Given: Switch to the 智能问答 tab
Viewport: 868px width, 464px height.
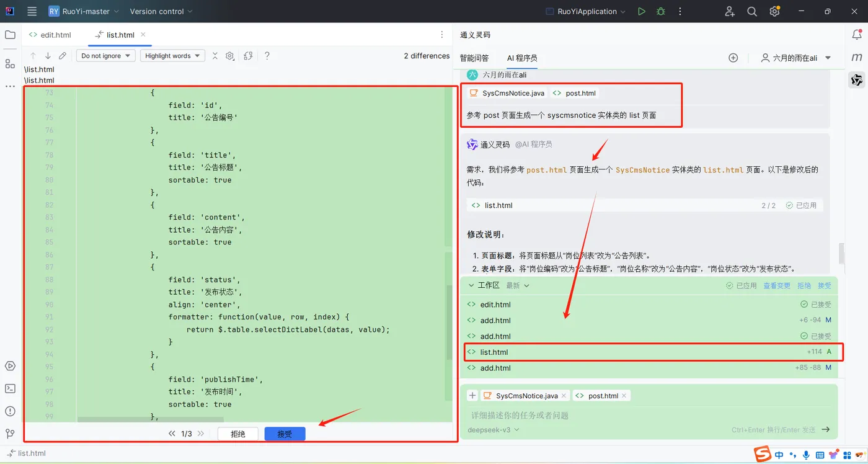Looking at the screenshot, I should [x=474, y=58].
